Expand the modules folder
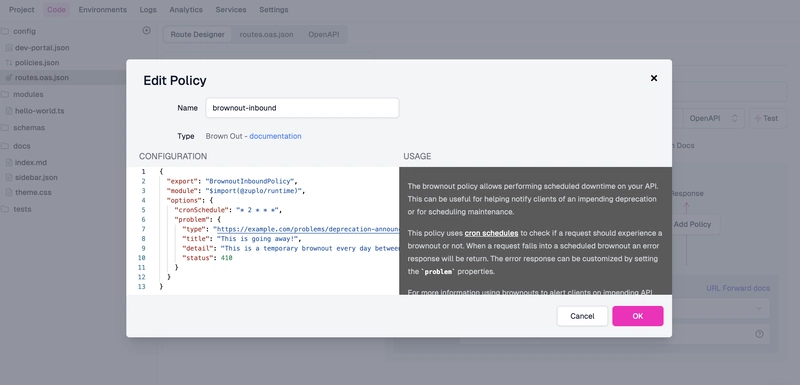The width and height of the screenshot is (800, 385). 28,94
